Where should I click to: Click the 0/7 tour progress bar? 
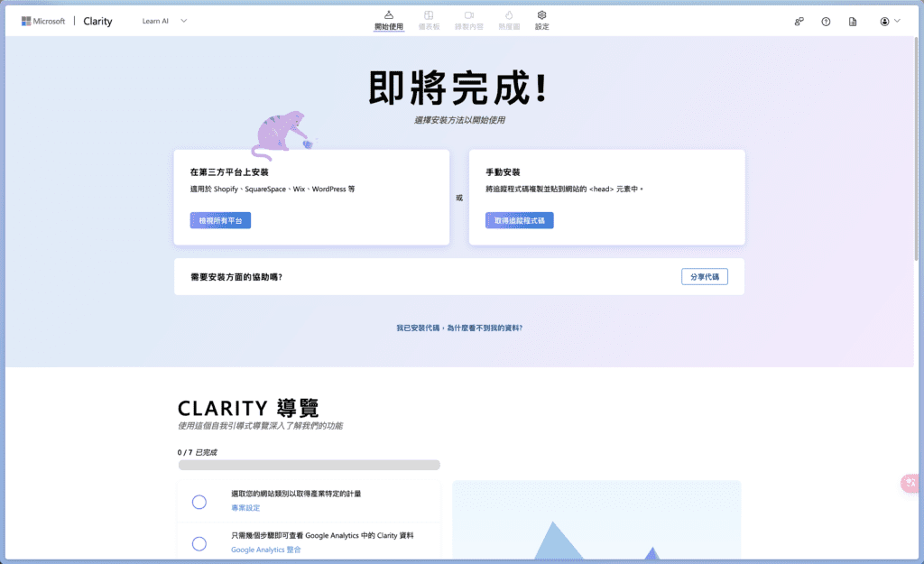[x=309, y=466]
